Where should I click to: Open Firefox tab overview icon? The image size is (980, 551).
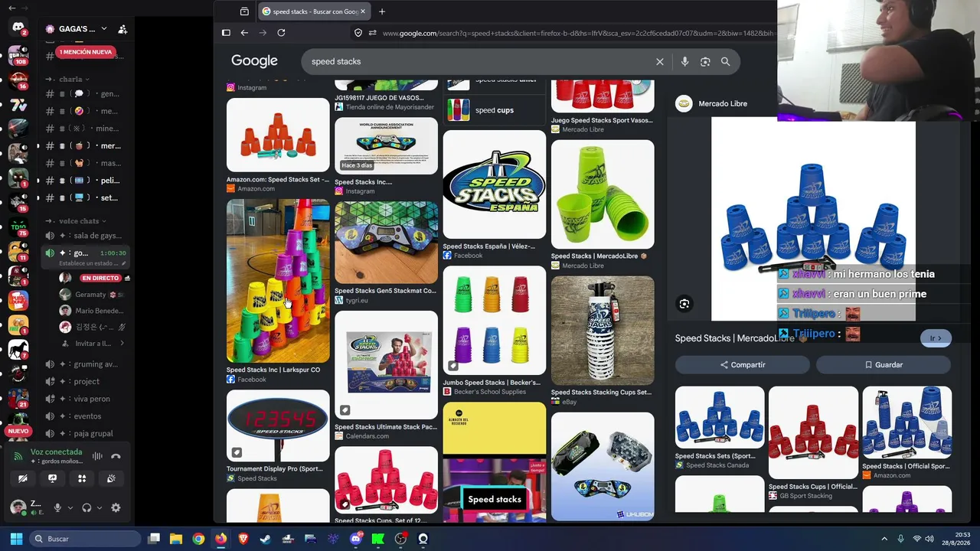coord(244,11)
